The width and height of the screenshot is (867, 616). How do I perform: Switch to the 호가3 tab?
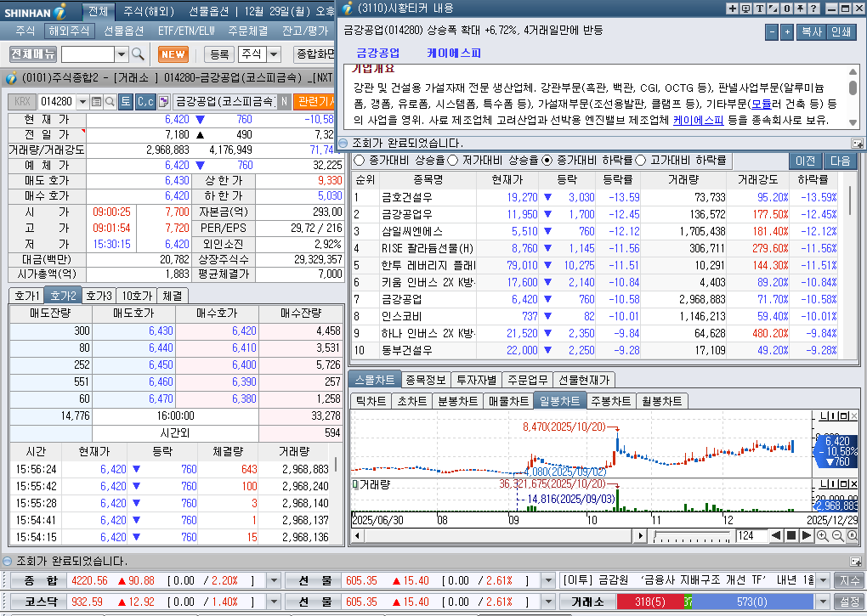[99, 297]
